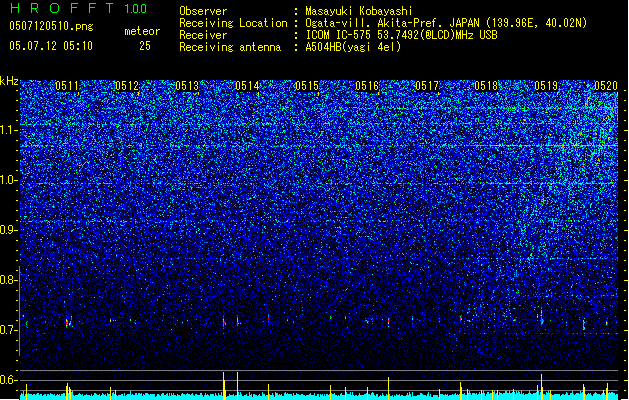Click the 0.8 frequency axis label
The image size is (629, 400).
(x=9, y=280)
